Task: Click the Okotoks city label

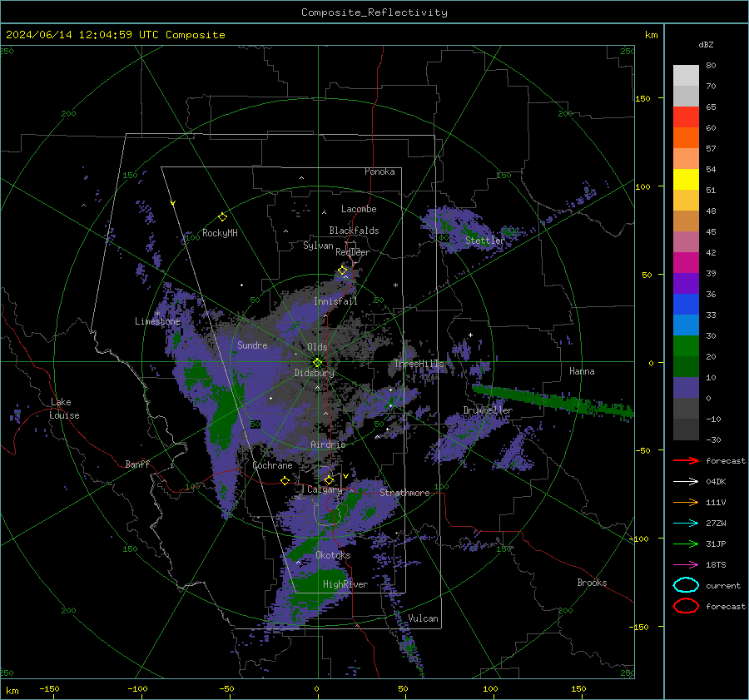Action: click(333, 554)
